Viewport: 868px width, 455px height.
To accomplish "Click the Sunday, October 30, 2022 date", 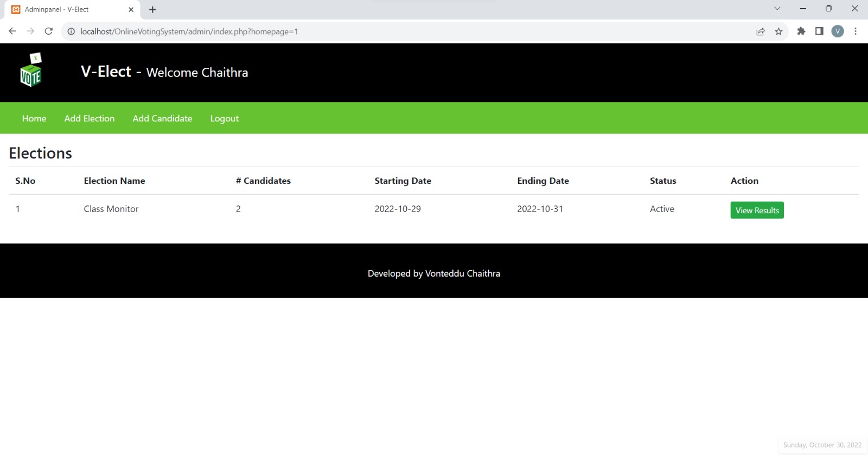I will pyautogui.click(x=822, y=445).
